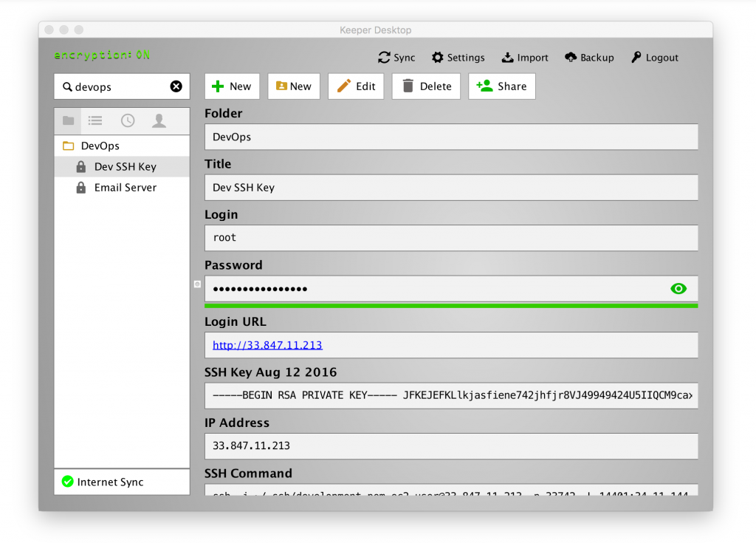Click the Login field containing root
Screen dimensions: 756x543
[450, 238]
